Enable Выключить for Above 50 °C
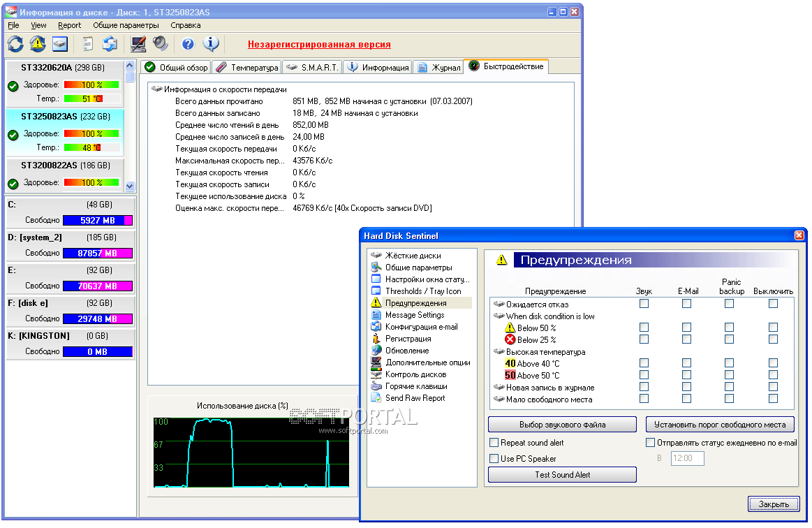 tap(773, 375)
